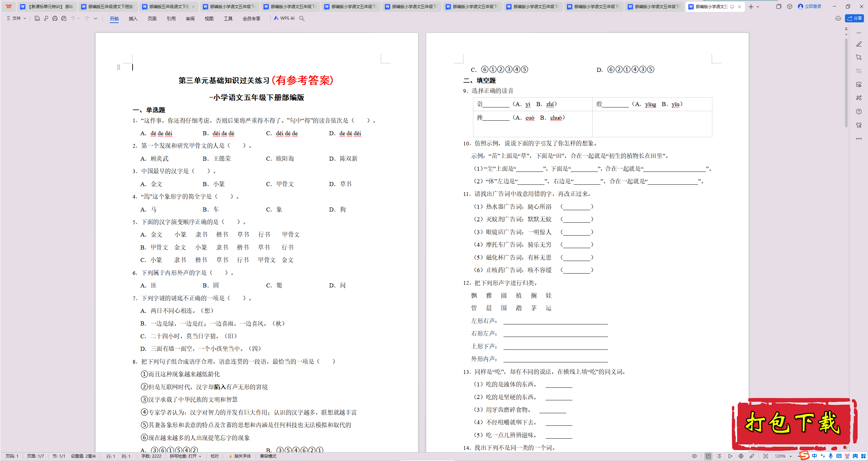Open the search magnifier in ribbon

point(302,18)
